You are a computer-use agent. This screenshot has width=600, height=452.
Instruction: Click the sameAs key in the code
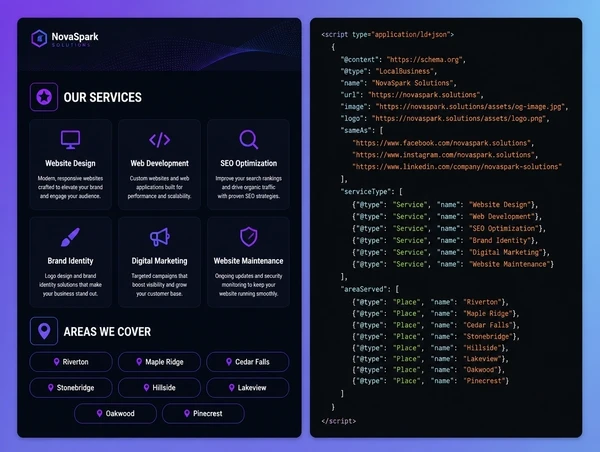[358, 131]
